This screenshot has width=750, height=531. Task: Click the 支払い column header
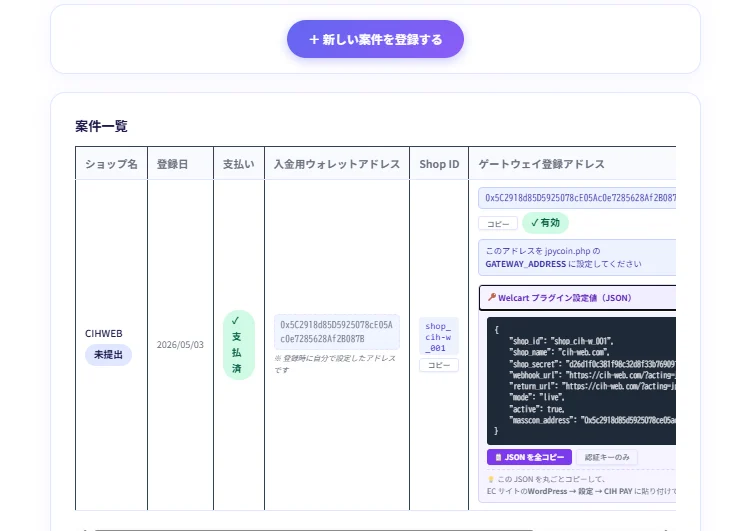coord(239,164)
